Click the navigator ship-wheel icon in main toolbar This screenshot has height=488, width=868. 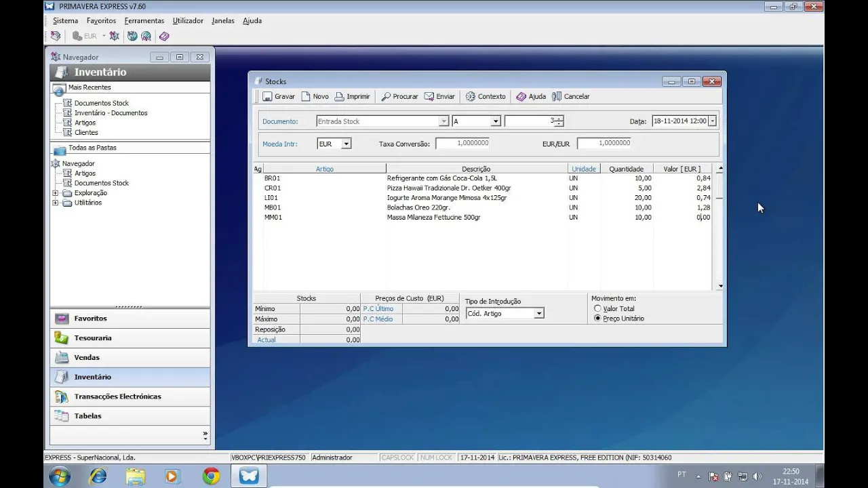[115, 36]
